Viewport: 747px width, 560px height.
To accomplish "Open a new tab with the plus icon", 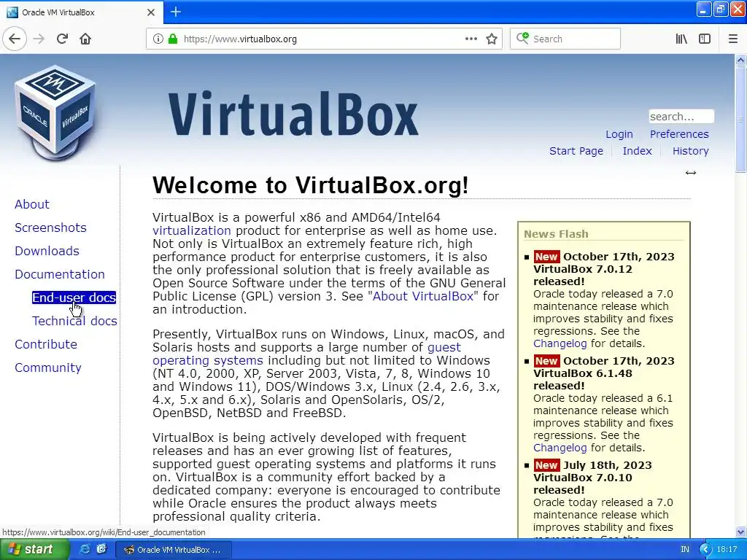I will pos(176,12).
